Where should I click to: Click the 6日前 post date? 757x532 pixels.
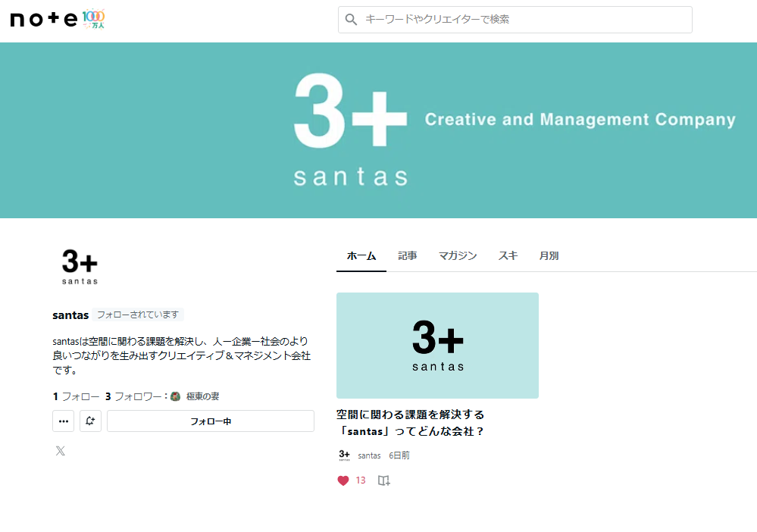tap(399, 455)
